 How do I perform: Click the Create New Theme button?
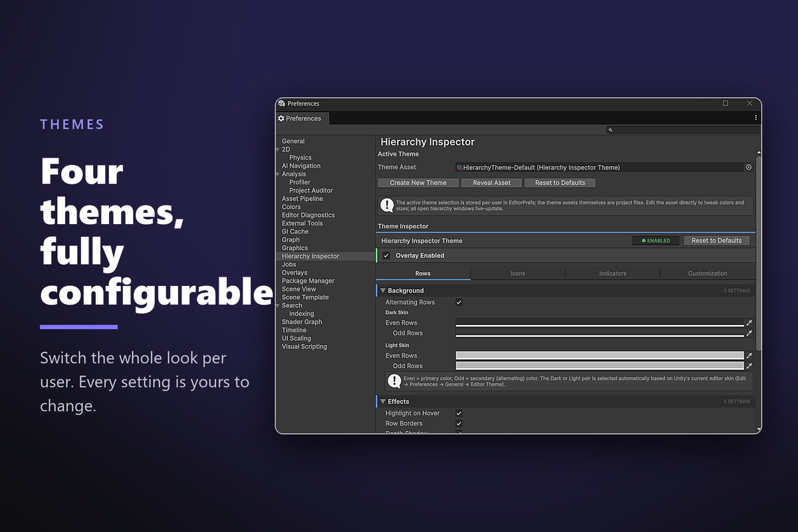pyautogui.click(x=418, y=183)
